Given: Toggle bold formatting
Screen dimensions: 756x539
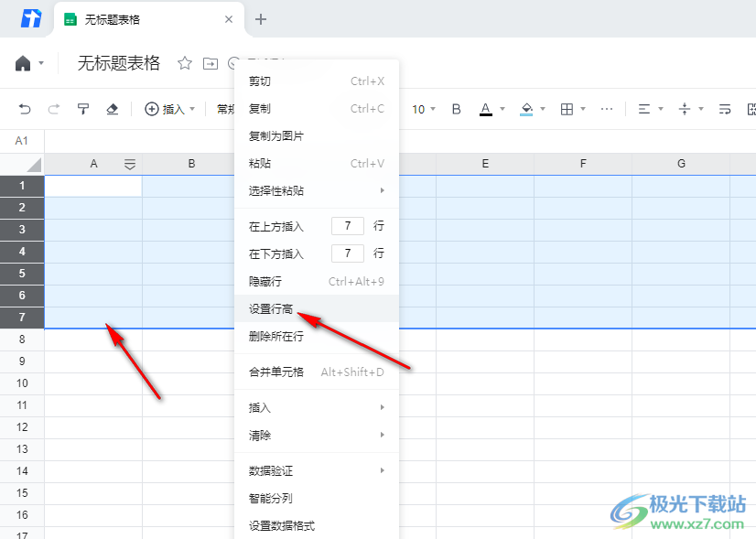Looking at the screenshot, I should [456, 110].
